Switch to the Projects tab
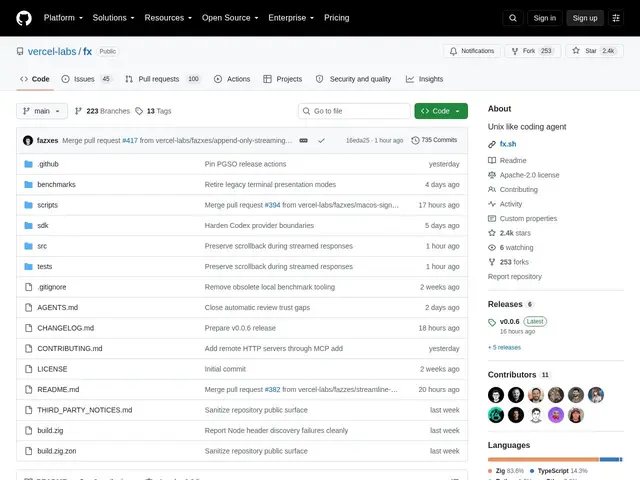The height and width of the screenshot is (480, 640). click(x=282, y=79)
